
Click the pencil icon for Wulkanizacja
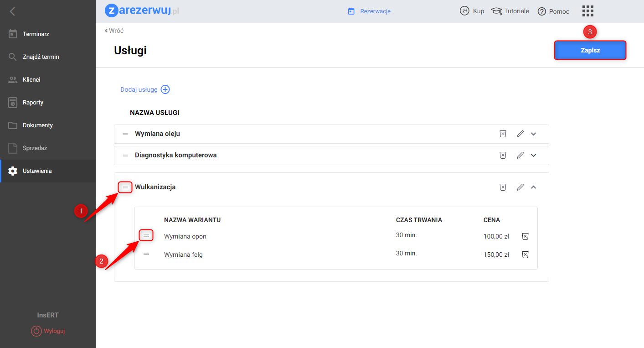pos(520,187)
